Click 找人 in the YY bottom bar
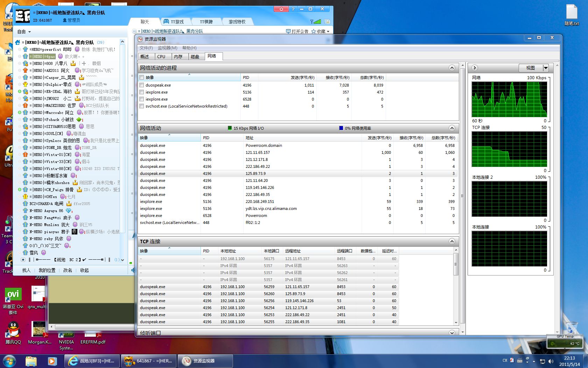 click(26, 270)
